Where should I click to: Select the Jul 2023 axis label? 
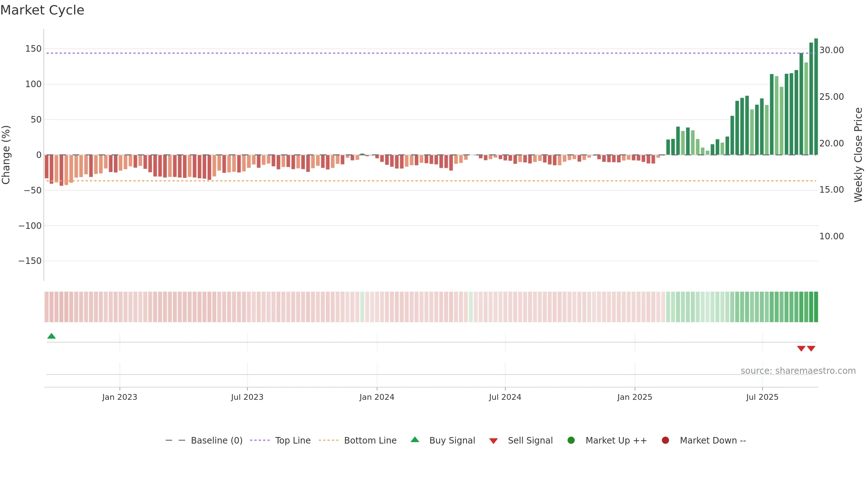tap(247, 397)
